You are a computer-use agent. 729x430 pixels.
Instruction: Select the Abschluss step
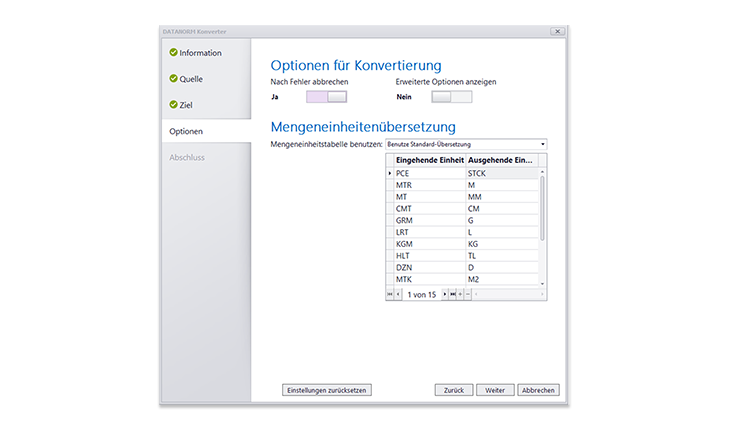187,158
